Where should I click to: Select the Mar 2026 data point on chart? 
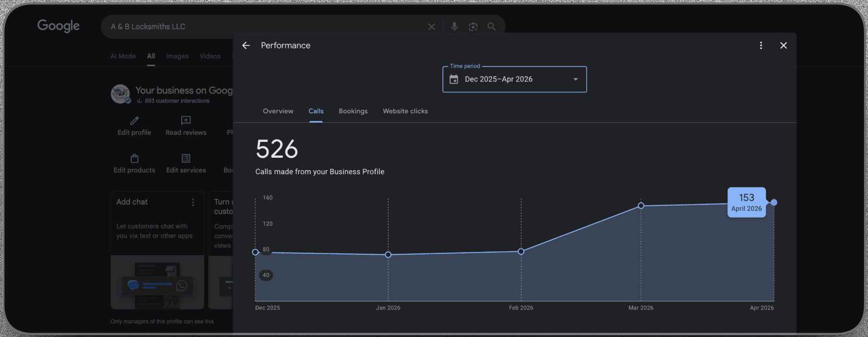641,206
